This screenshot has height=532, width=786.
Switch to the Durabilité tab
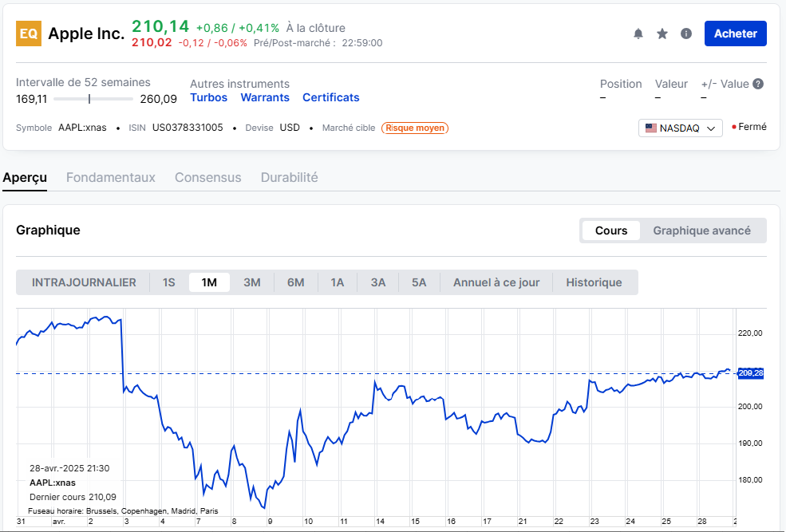click(x=289, y=177)
